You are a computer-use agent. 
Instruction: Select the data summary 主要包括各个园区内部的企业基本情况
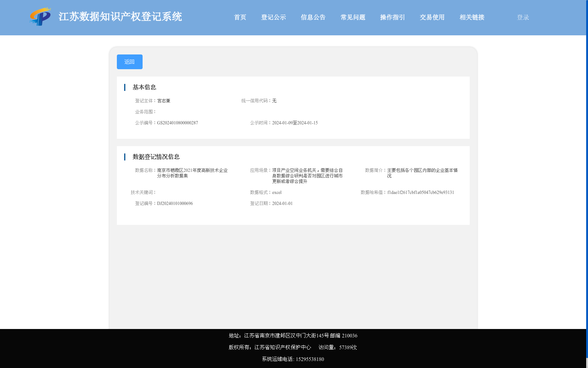tap(422, 173)
